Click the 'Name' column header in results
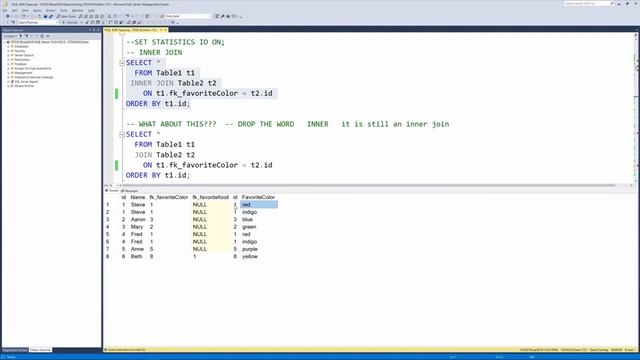Screen dimensions: 640x360 pos(138,197)
